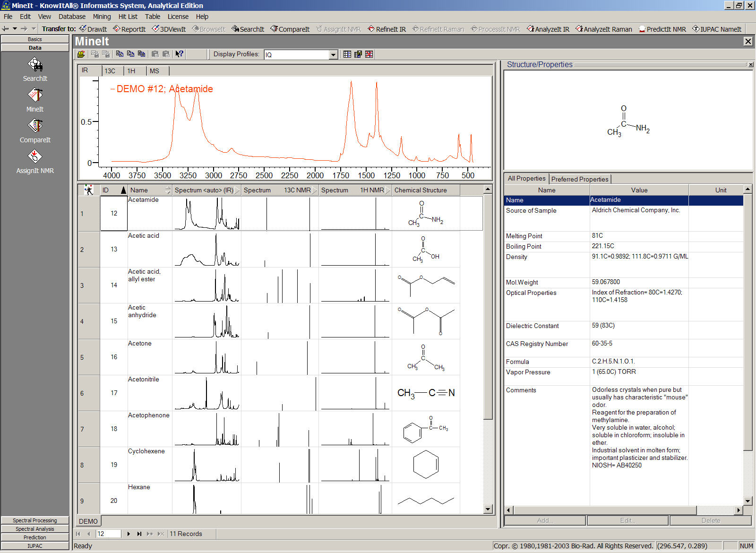756x553 pixels.
Task: Go to next record
Action: tap(129, 534)
